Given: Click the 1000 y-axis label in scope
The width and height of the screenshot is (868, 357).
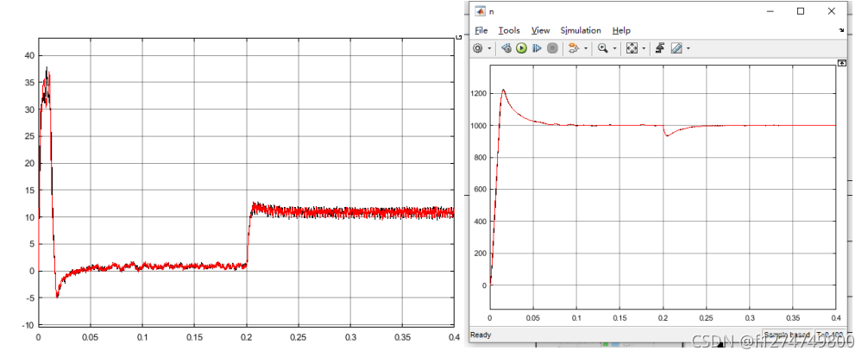Looking at the screenshot, I should 479,126.
